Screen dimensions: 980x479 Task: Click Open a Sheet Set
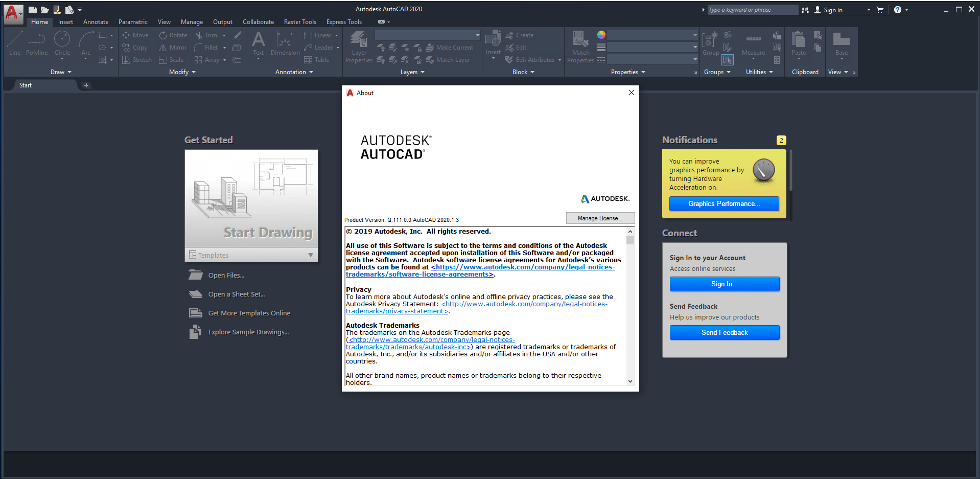point(227,294)
